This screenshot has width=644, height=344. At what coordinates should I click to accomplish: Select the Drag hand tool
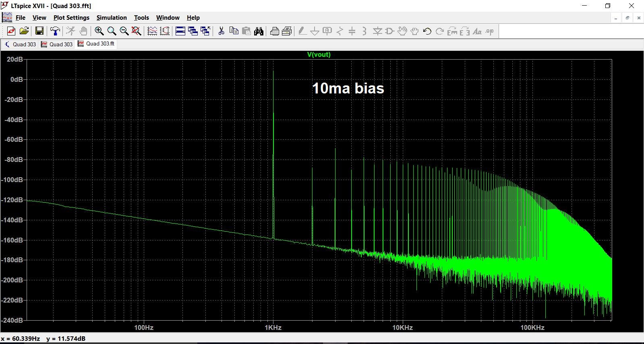tap(414, 31)
